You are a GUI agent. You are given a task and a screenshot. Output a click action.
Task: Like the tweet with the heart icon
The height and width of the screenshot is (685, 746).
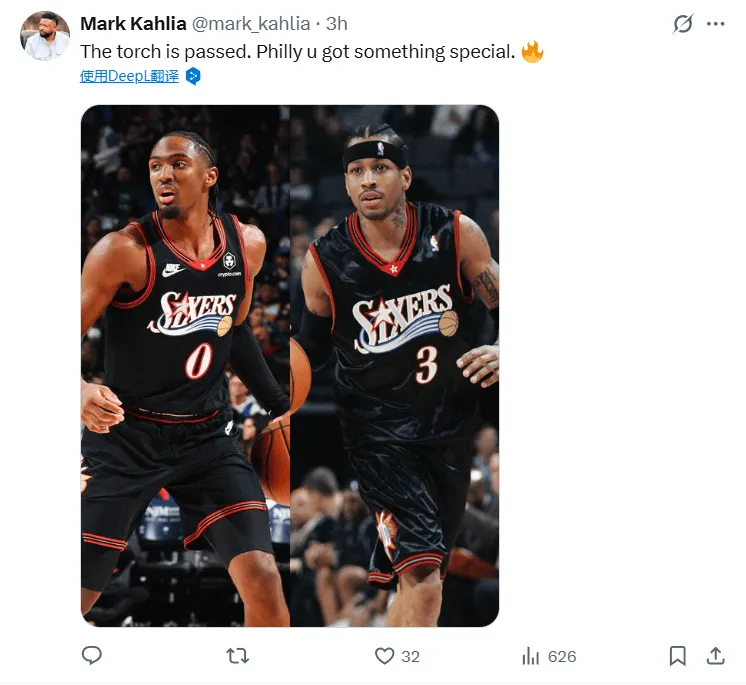tap(385, 656)
